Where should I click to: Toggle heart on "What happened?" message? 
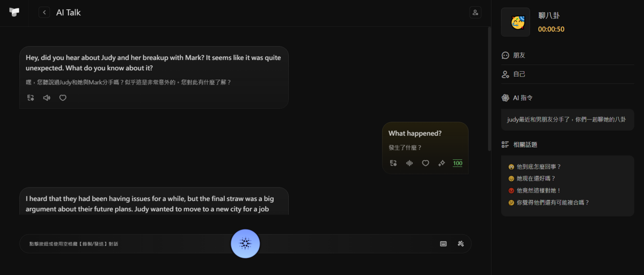tap(426, 163)
